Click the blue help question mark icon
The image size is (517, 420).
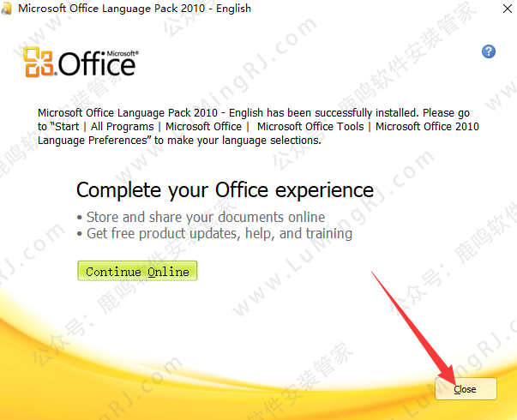point(489,51)
